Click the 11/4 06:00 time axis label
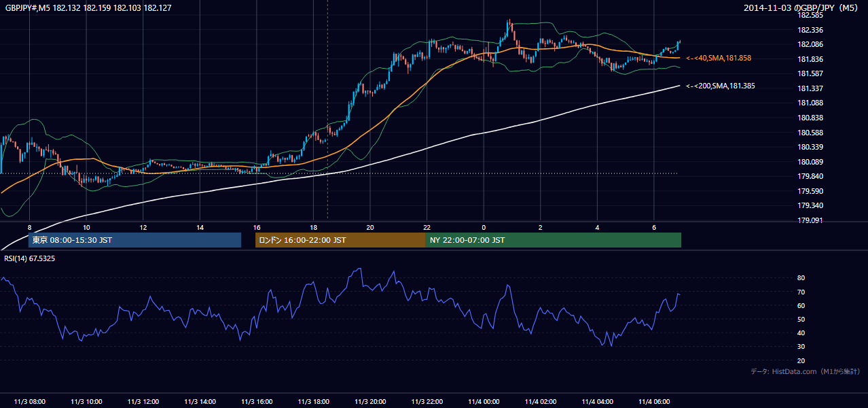The width and height of the screenshot is (868, 408). (x=653, y=402)
